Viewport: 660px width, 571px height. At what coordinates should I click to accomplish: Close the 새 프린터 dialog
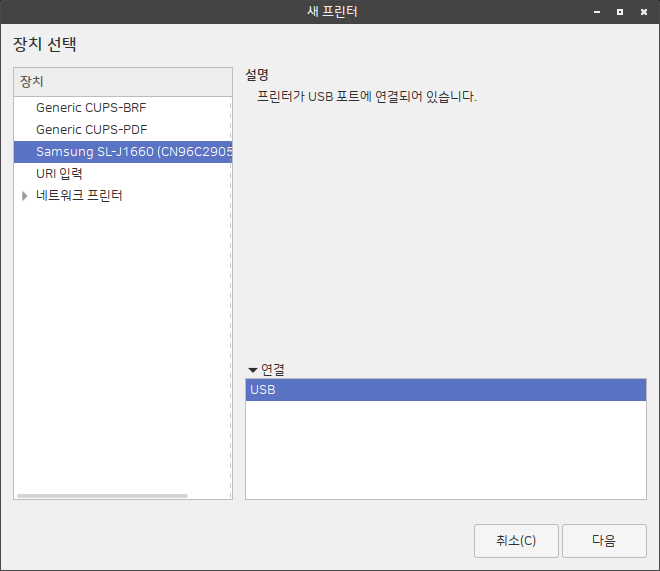pos(643,12)
